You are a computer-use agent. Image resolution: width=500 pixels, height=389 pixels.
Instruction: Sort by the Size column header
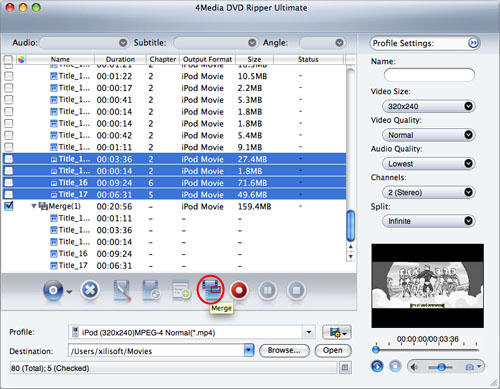pos(254,59)
